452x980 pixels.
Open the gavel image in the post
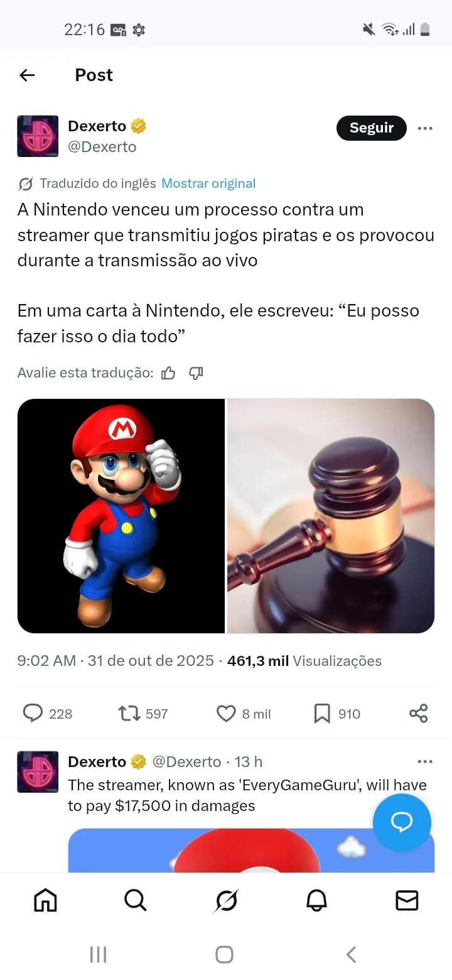tap(331, 516)
